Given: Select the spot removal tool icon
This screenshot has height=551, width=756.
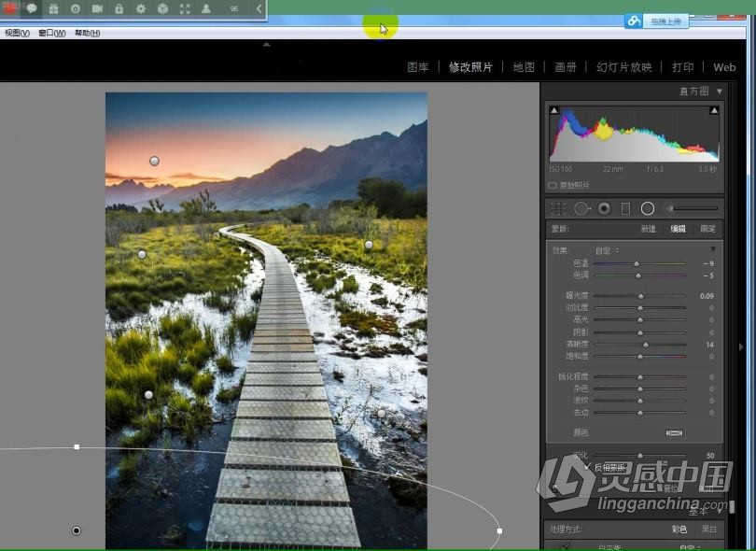Looking at the screenshot, I should point(582,208).
